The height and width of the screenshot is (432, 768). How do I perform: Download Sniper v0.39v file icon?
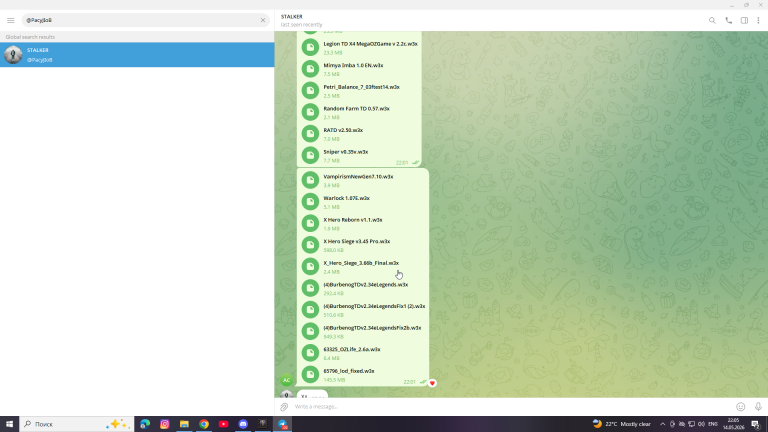click(x=310, y=155)
